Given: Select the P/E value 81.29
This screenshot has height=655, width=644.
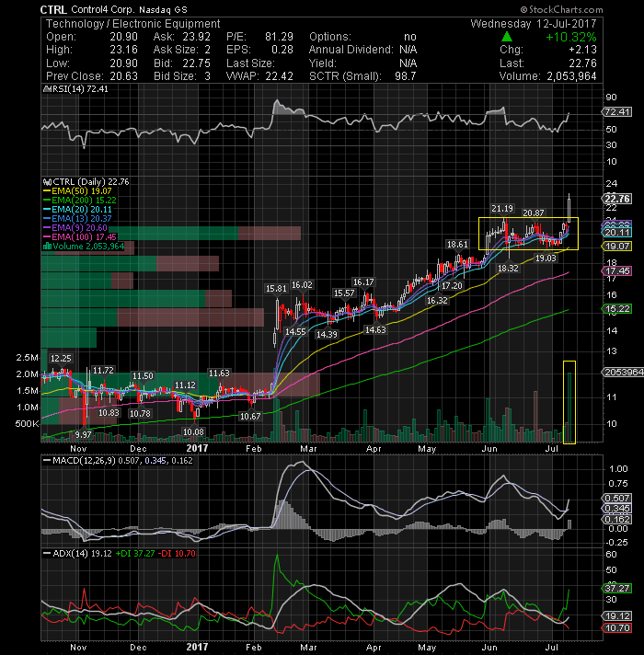Looking at the screenshot, I should point(279,37).
